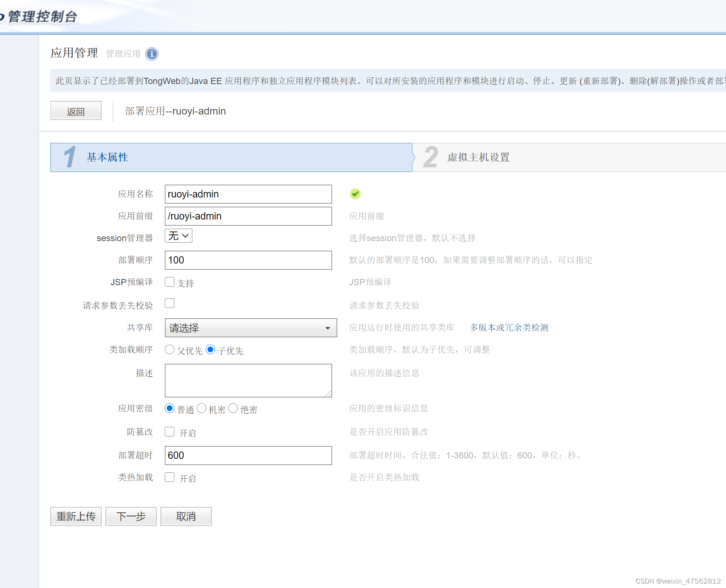Open the 多版本或冗余类检测 link

click(x=509, y=327)
